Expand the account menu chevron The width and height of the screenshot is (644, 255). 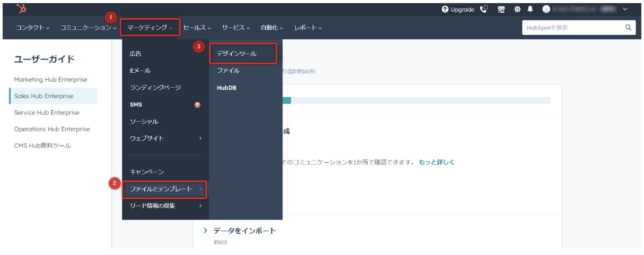point(625,10)
